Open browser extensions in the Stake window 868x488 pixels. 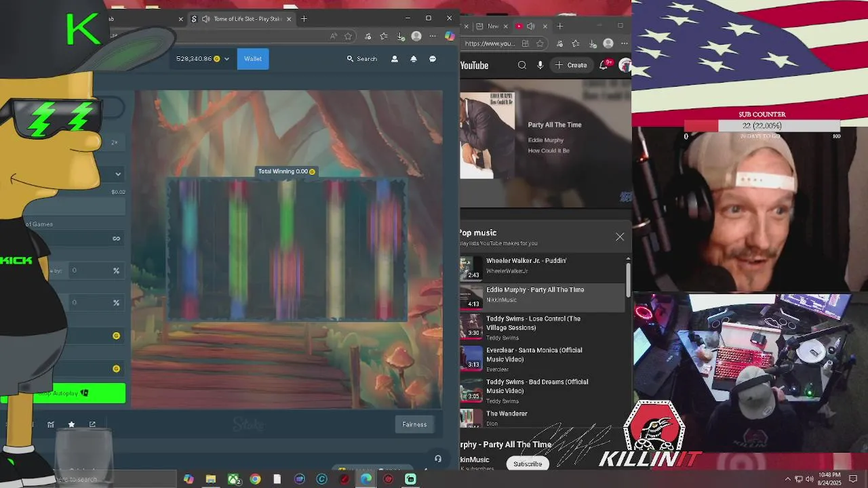coord(368,36)
